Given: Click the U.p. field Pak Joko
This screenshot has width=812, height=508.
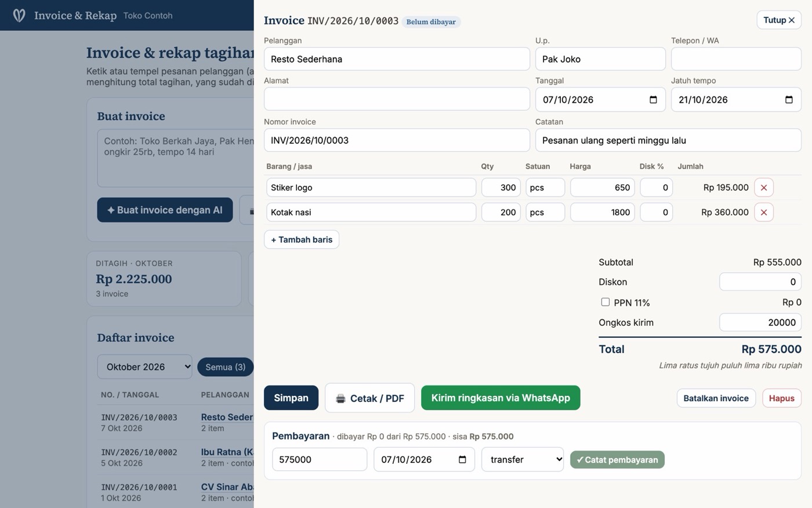Looking at the screenshot, I should (600, 59).
